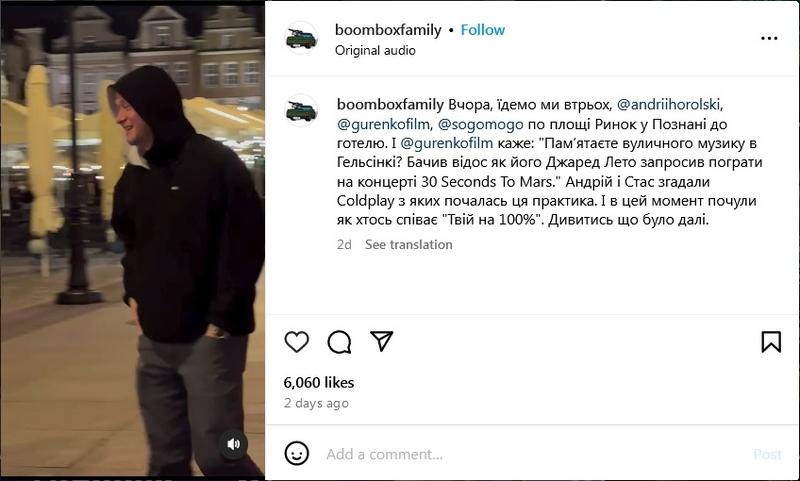This screenshot has width=800, height=481.
Task: Share post with paper plane icon
Action: pos(382,341)
